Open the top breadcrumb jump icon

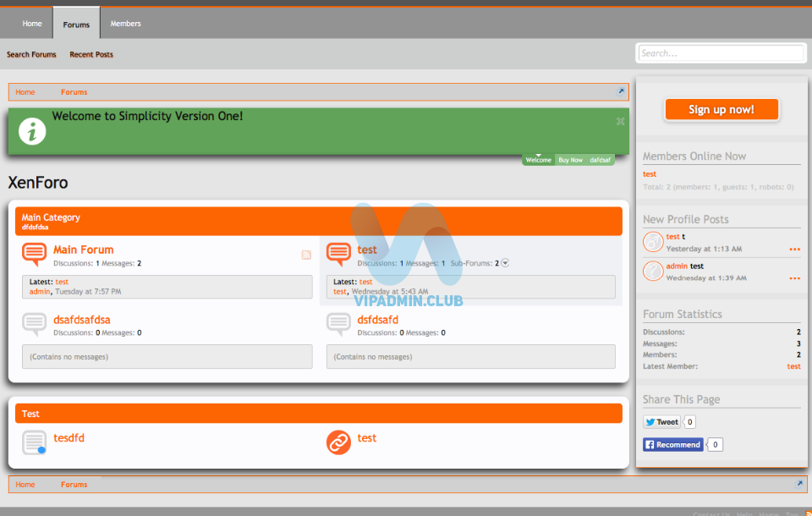620,91
